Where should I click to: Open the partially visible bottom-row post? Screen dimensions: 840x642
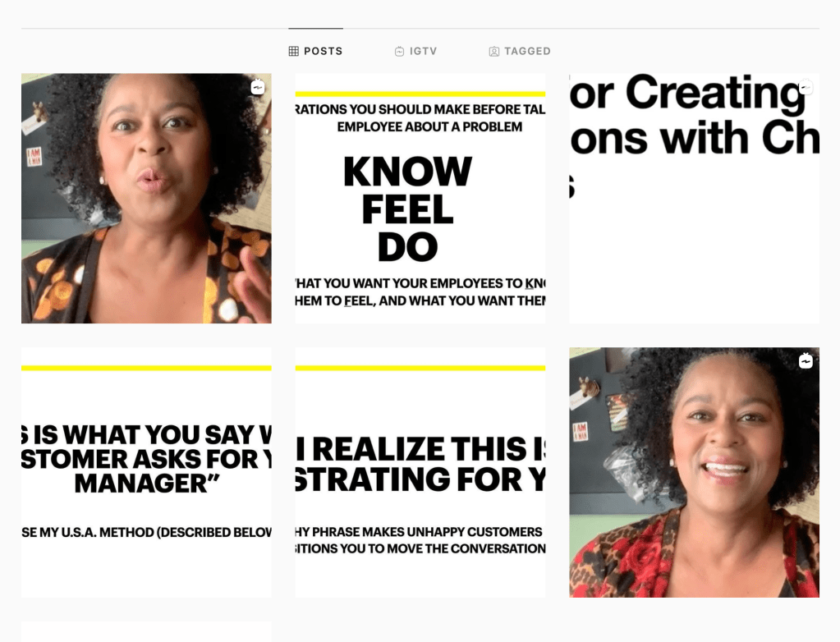coord(146,632)
